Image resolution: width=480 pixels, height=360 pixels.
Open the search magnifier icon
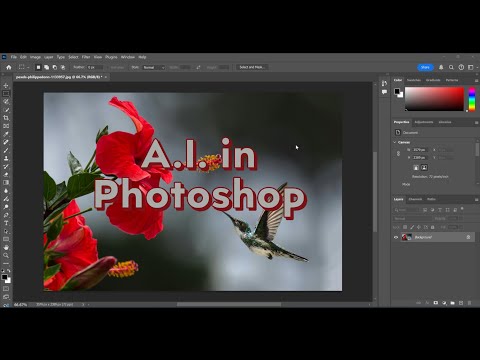[451, 67]
